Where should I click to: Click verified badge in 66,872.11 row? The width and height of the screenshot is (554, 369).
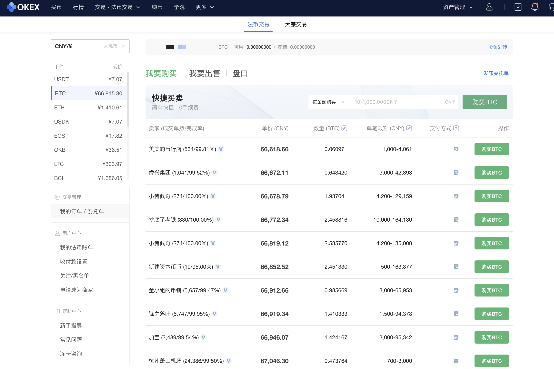[x=214, y=172]
